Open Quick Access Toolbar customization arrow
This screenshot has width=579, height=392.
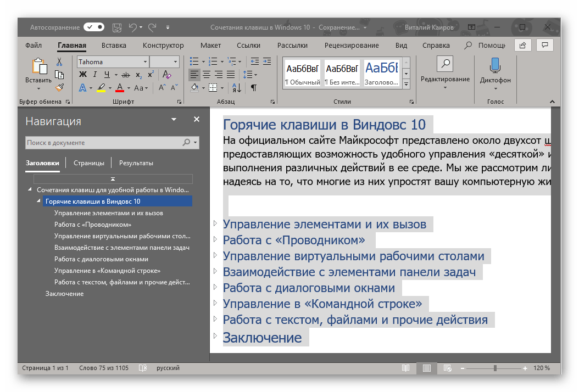tap(168, 27)
